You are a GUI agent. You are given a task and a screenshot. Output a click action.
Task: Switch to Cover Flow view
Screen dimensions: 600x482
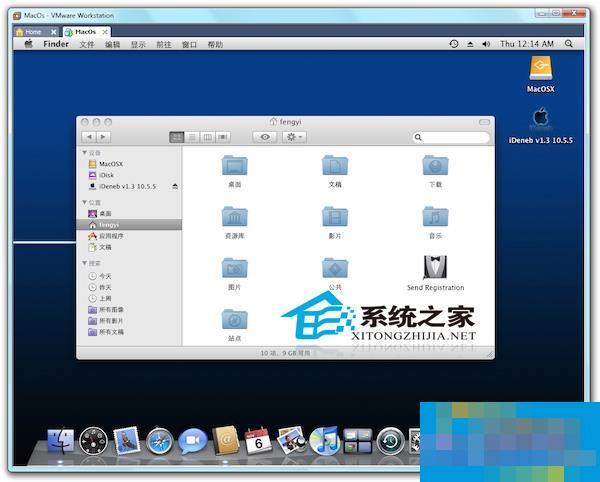click(223, 137)
